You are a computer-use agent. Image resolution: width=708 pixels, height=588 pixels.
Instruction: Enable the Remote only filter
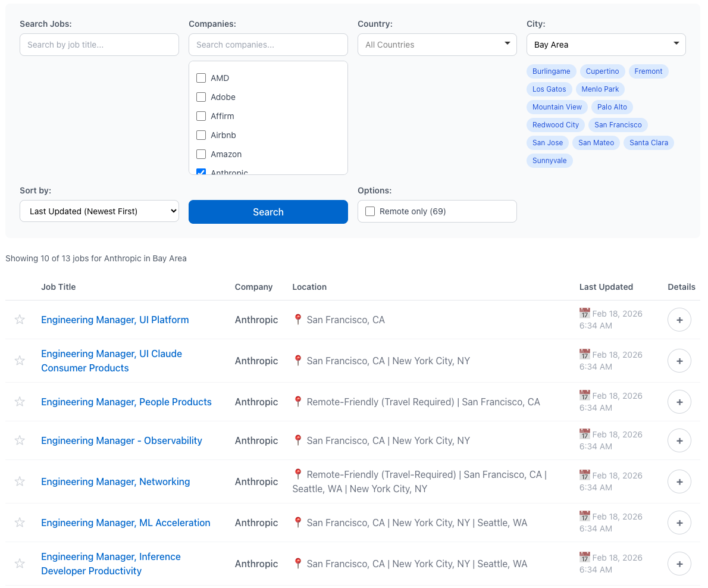(369, 211)
